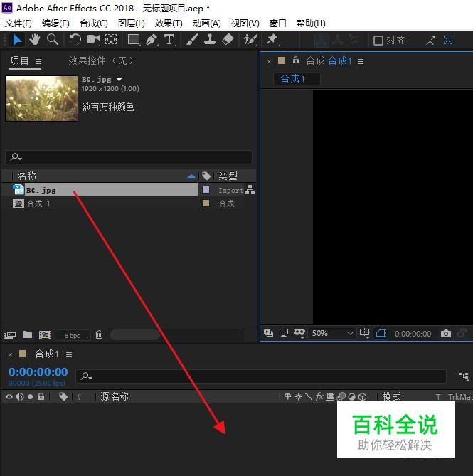The image size is (473, 476).
Task: Select the Rotation tool
Action: (75, 39)
